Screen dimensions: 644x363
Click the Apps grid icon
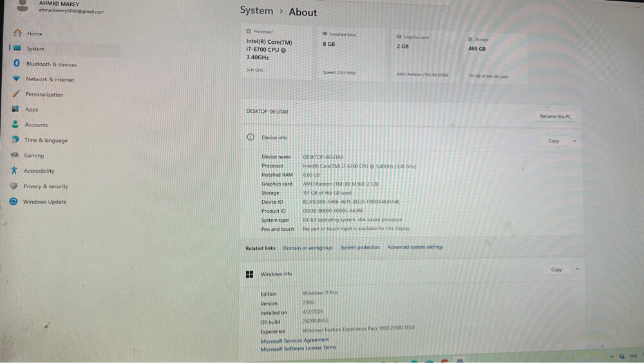(15, 109)
